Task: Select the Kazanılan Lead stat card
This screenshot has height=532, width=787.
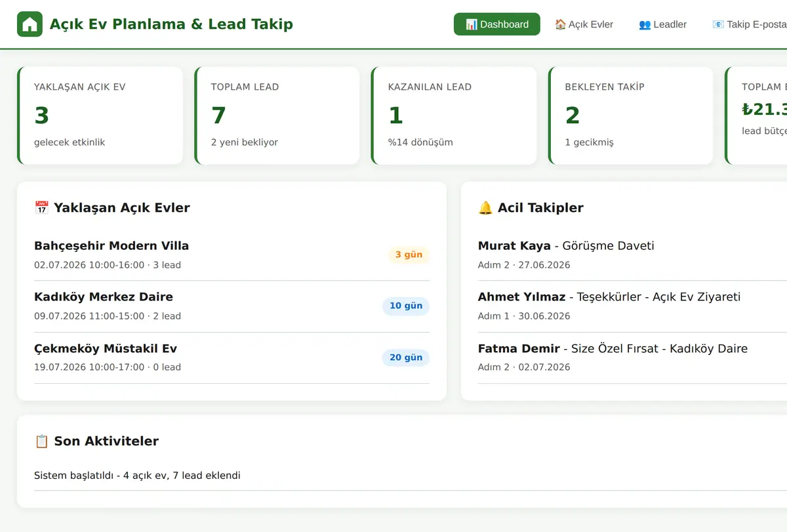Action: coord(454,115)
